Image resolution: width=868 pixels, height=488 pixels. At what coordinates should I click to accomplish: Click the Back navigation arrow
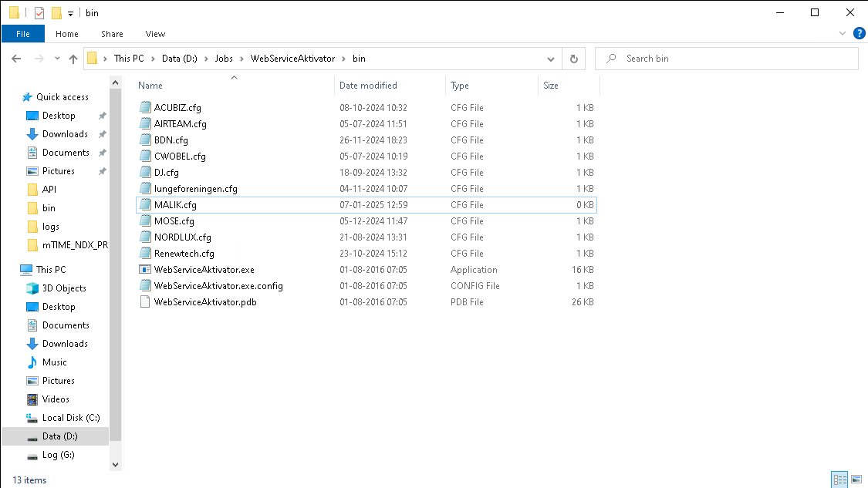16,58
